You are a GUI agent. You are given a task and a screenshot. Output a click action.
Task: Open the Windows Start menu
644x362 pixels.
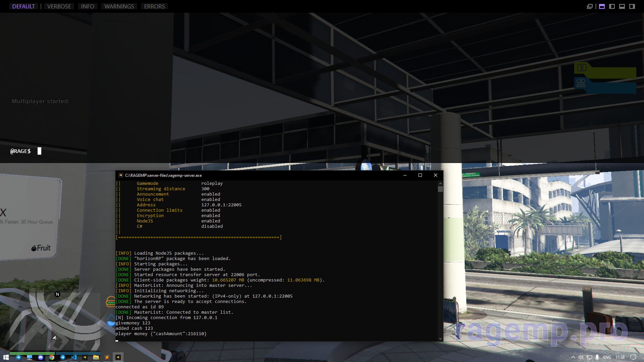[6, 357]
